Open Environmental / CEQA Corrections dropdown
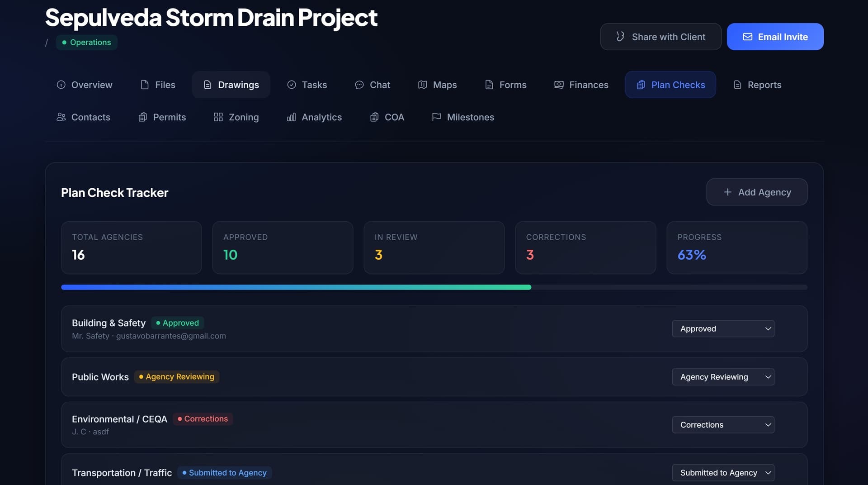Viewport: 868px width, 485px height. click(723, 425)
